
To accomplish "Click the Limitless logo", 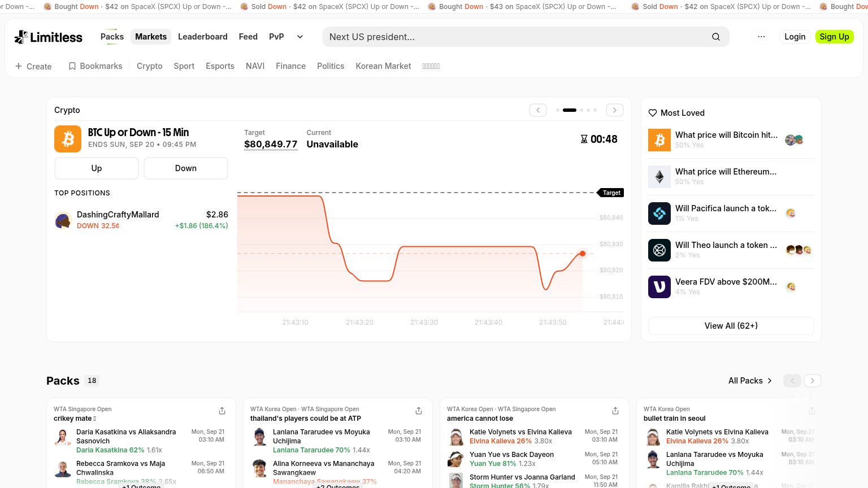I will 49,37.
